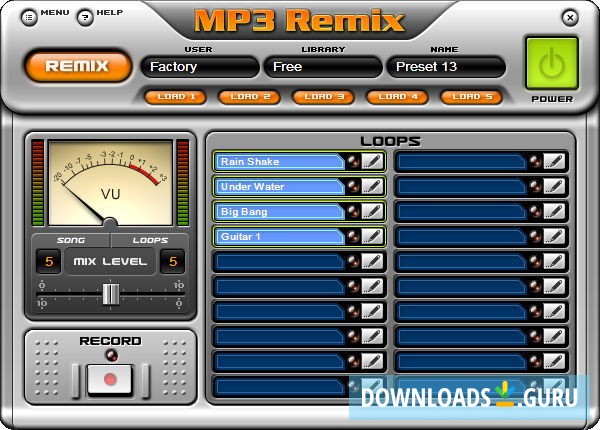Image resolution: width=600 pixels, height=430 pixels.
Task: Open the MENU icon button
Action: tap(29, 18)
